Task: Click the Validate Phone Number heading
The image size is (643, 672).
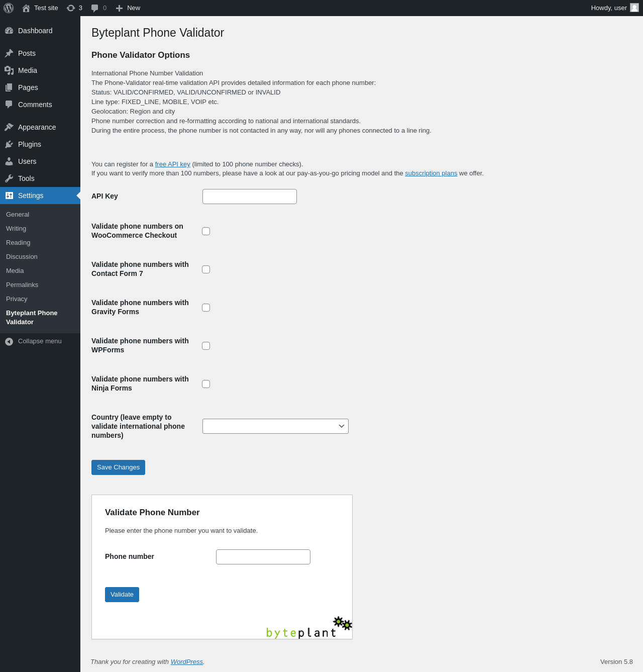Action: (152, 513)
